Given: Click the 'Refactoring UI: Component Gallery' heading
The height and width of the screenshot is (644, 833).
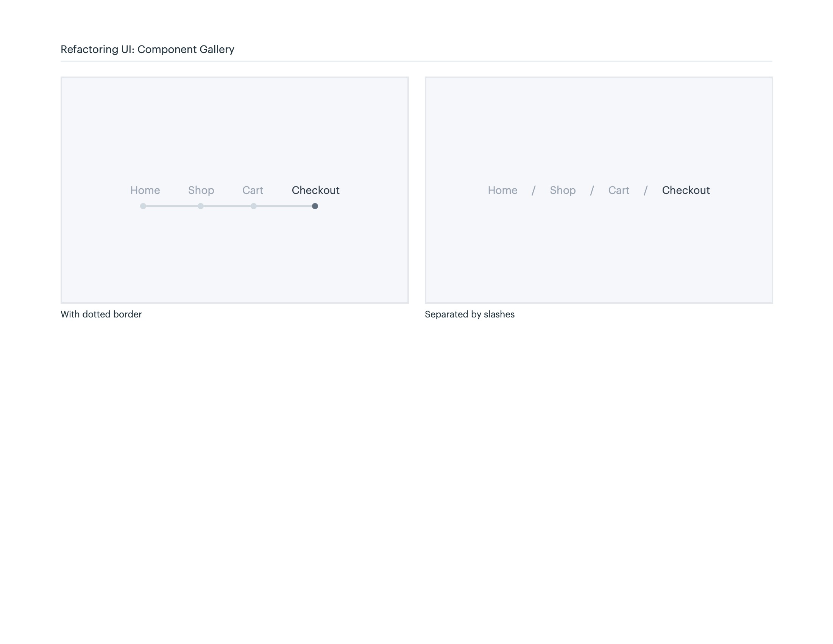Looking at the screenshot, I should [147, 49].
